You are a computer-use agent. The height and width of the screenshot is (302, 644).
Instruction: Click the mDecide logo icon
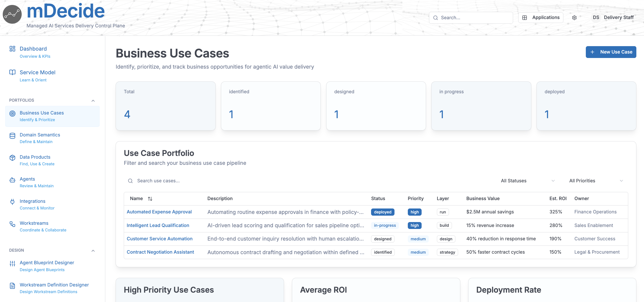coord(12,14)
